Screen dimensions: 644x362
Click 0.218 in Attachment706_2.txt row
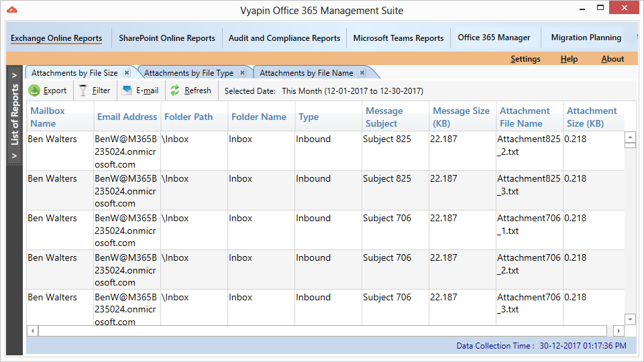point(575,257)
